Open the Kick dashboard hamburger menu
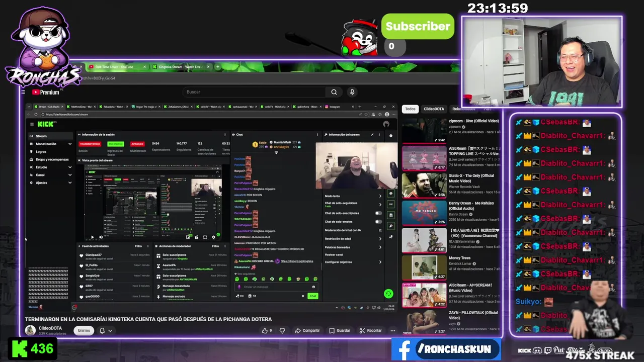 [x=32, y=124]
